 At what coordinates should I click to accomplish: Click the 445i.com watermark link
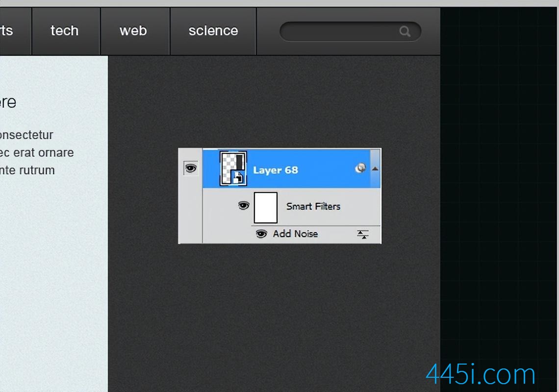click(481, 374)
